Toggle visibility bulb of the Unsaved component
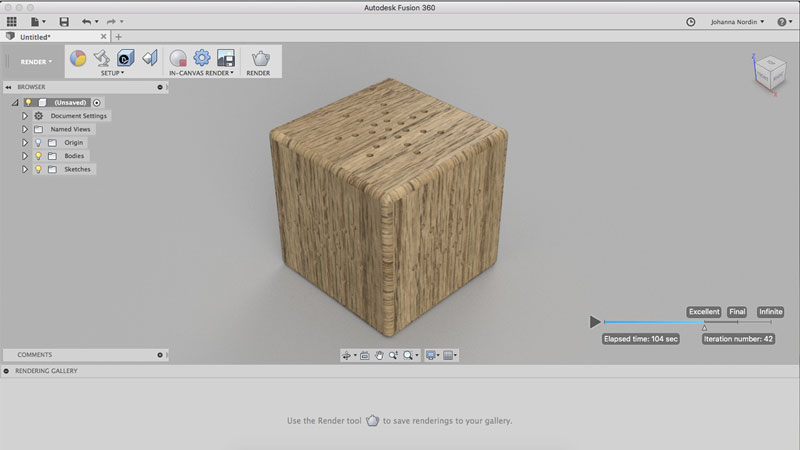This screenshot has height=450, width=800. click(x=29, y=103)
